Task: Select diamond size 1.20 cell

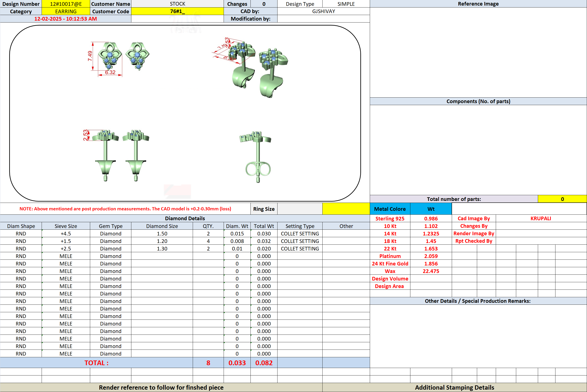Action: coord(162,241)
